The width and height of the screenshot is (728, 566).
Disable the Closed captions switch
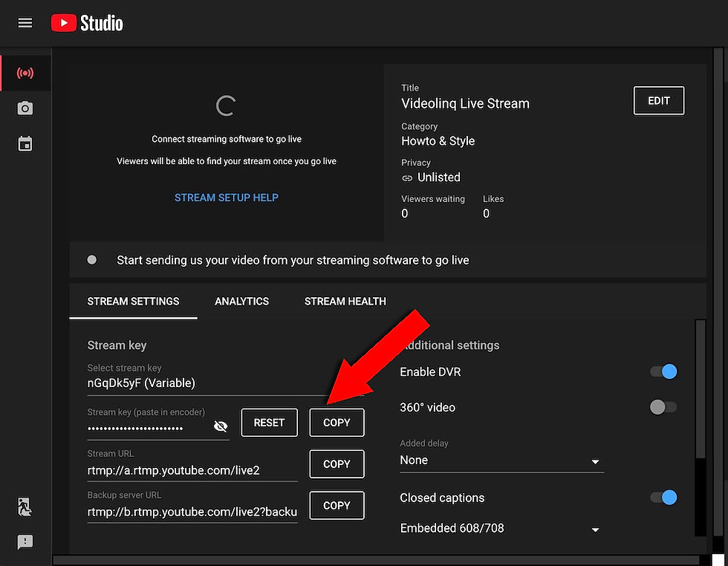click(663, 497)
